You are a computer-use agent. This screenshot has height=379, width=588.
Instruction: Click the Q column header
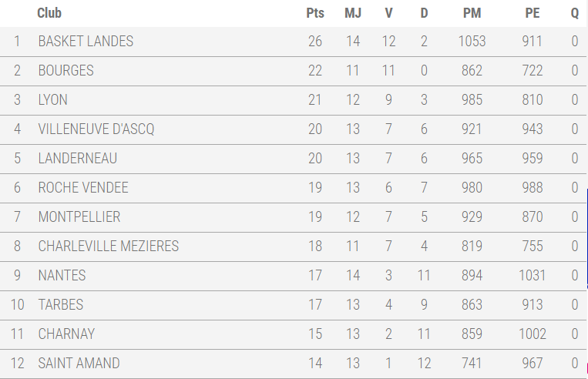574,13
